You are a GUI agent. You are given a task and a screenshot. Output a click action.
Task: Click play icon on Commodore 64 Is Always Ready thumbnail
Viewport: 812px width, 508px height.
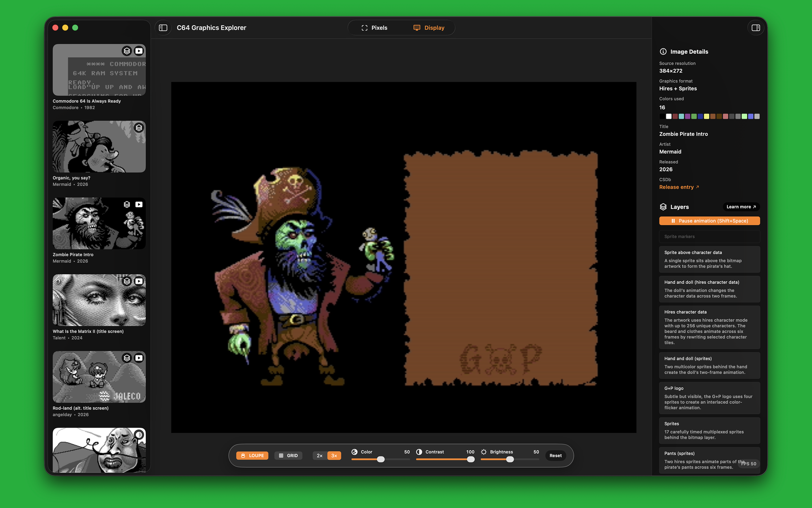click(x=139, y=51)
